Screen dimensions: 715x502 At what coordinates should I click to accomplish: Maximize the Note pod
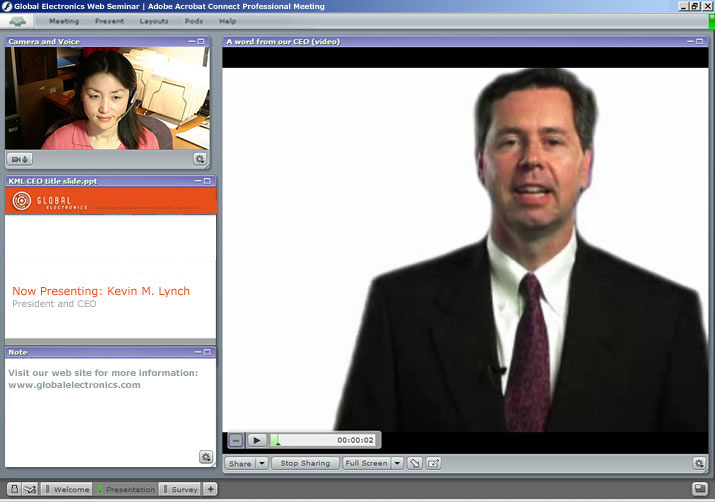click(207, 352)
